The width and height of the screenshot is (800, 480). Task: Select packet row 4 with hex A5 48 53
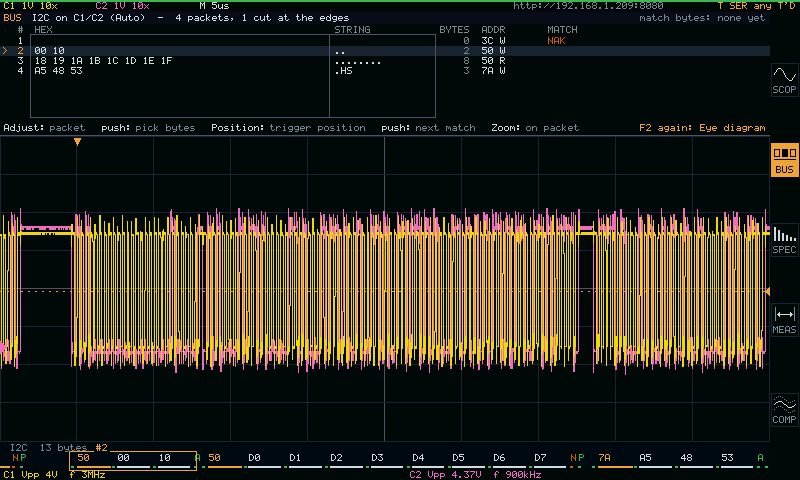click(385, 71)
